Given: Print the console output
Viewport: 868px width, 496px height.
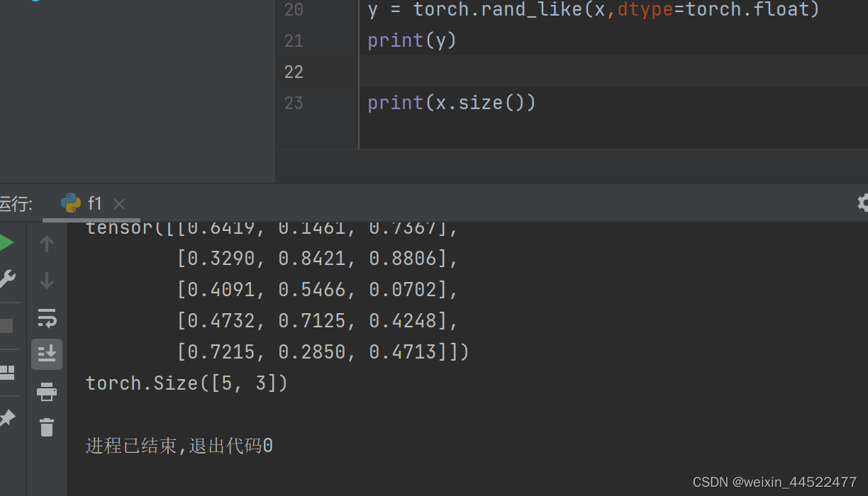Looking at the screenshot, I should [47, 390].
